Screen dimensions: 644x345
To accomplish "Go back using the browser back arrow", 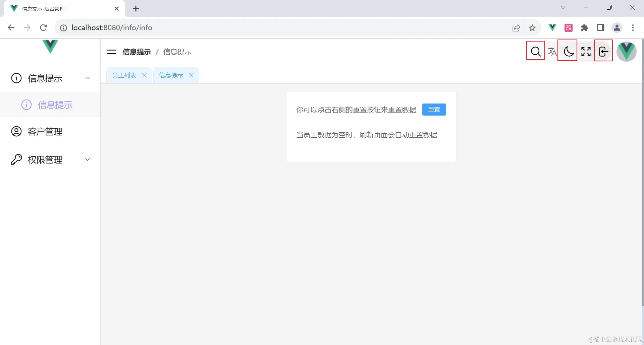I will (11, 27).
